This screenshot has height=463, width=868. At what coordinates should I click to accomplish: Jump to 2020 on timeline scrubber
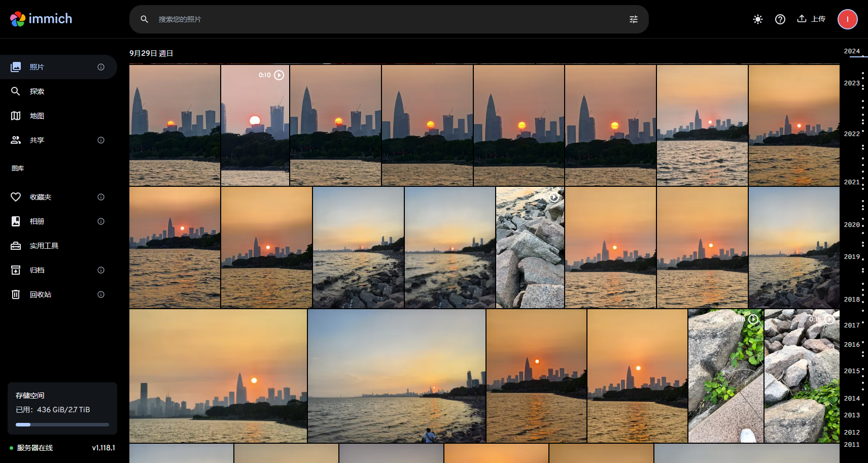(x=852, y=225)
